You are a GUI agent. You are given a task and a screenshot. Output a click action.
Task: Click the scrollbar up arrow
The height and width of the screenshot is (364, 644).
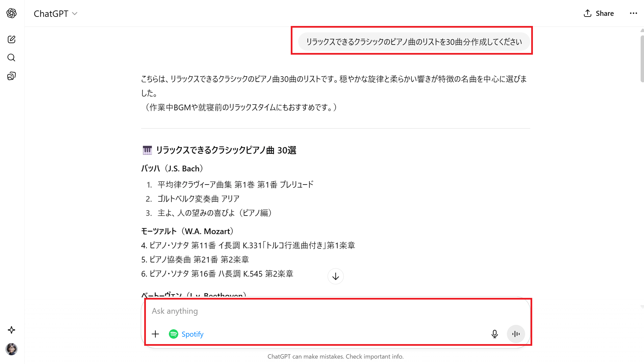[642, 30]
